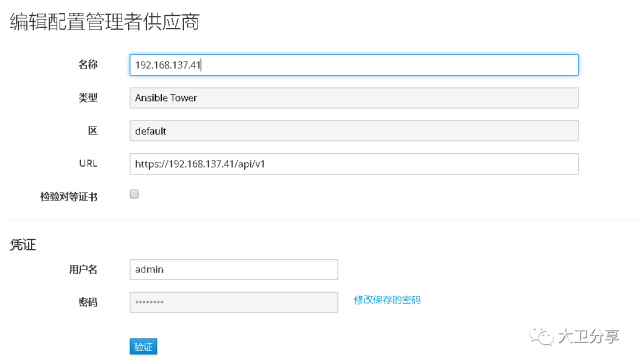Image resolution: width=640 pixels, height=364 pixels.
Task: Click the 编辑配置管理者供应商 page title
Action: tap(104, 22)
